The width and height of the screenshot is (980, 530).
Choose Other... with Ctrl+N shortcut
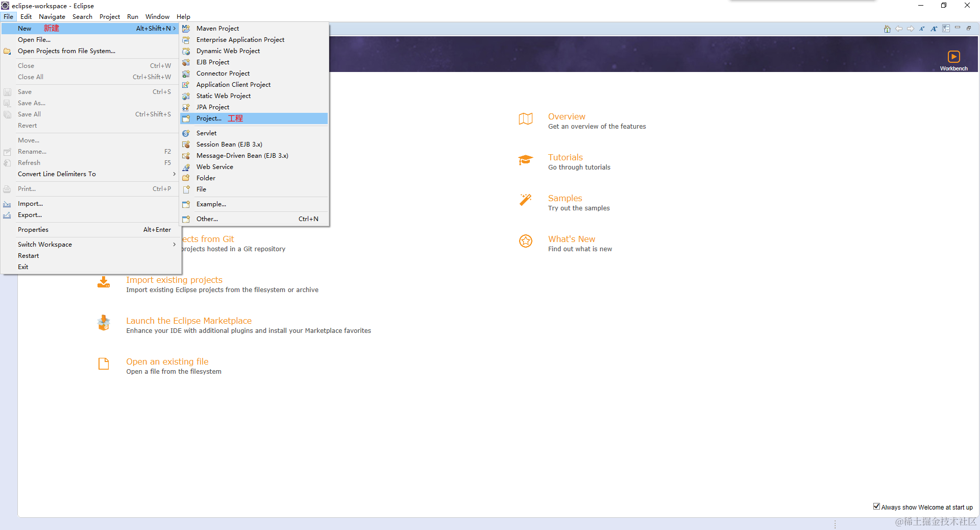tap(254, 219)
